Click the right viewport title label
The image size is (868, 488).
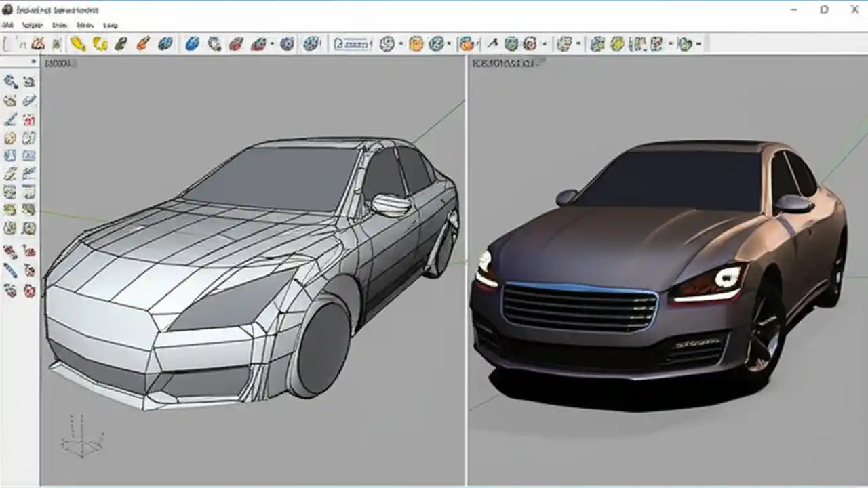pos(505,62)
